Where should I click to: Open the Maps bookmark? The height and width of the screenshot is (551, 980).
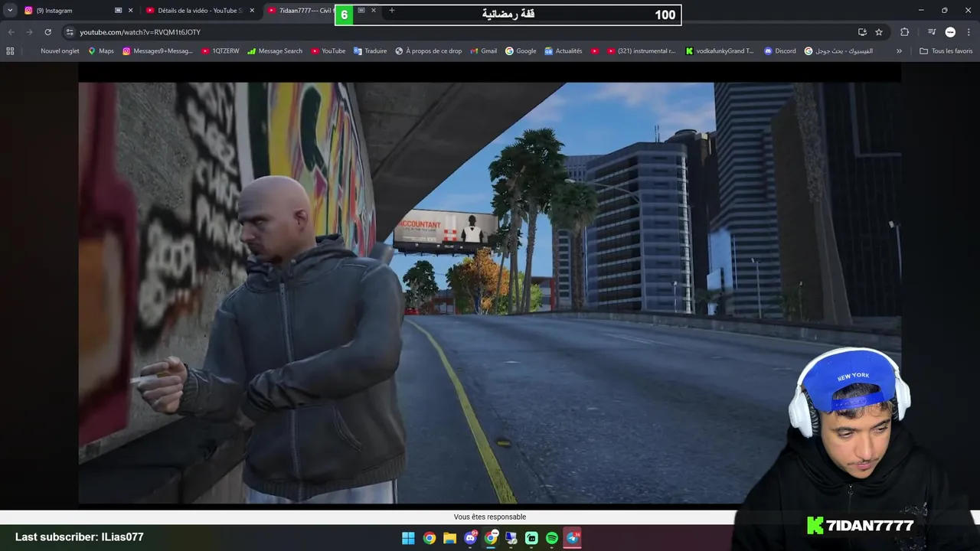[101, 51]
